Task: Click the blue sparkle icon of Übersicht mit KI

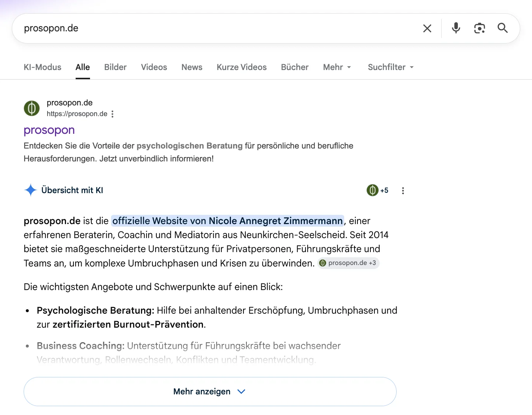Action: tap(31, 190)
